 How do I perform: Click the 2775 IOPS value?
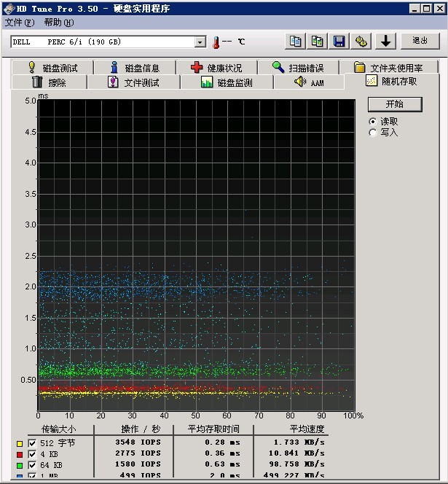(138, 453)
